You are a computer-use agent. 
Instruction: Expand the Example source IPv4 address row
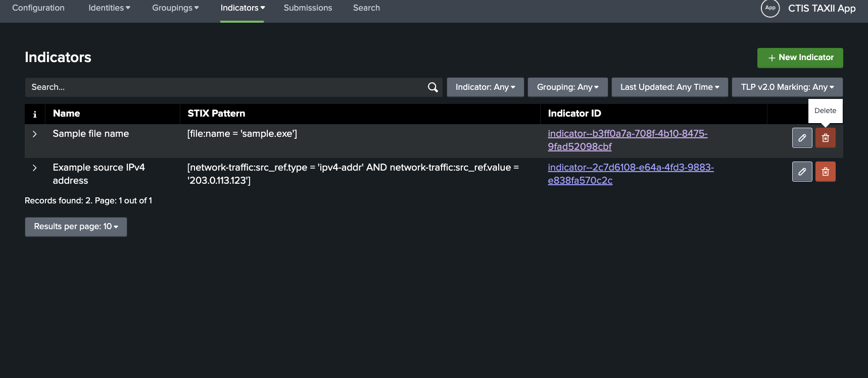35,168
